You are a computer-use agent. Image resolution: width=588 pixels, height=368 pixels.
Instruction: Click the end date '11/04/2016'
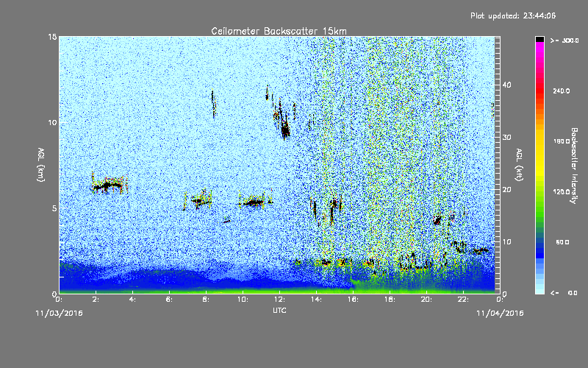point(500,314)
